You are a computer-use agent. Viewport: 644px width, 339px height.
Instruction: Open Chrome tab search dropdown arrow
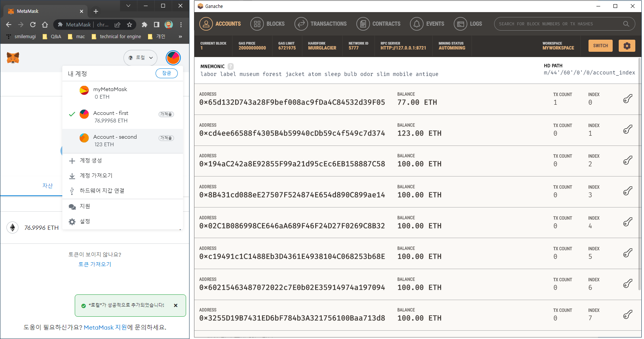click(x=128, y=6)
